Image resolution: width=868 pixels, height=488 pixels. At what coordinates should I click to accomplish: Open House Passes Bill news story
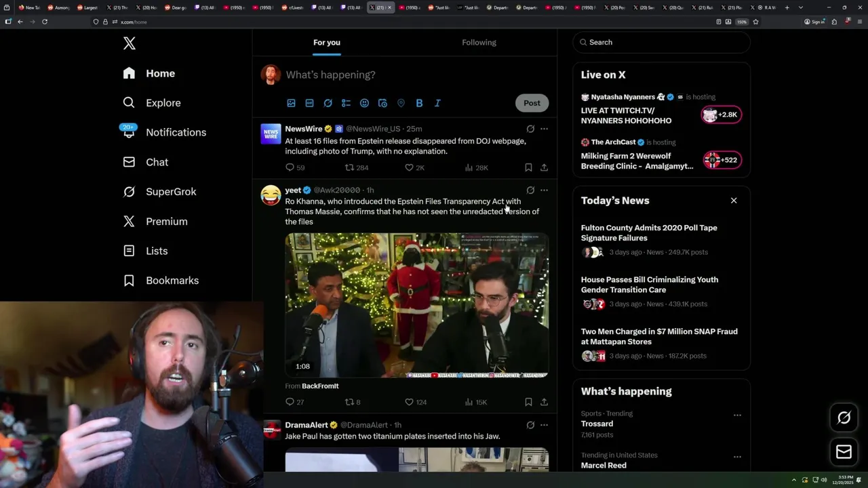coord(650,285)
